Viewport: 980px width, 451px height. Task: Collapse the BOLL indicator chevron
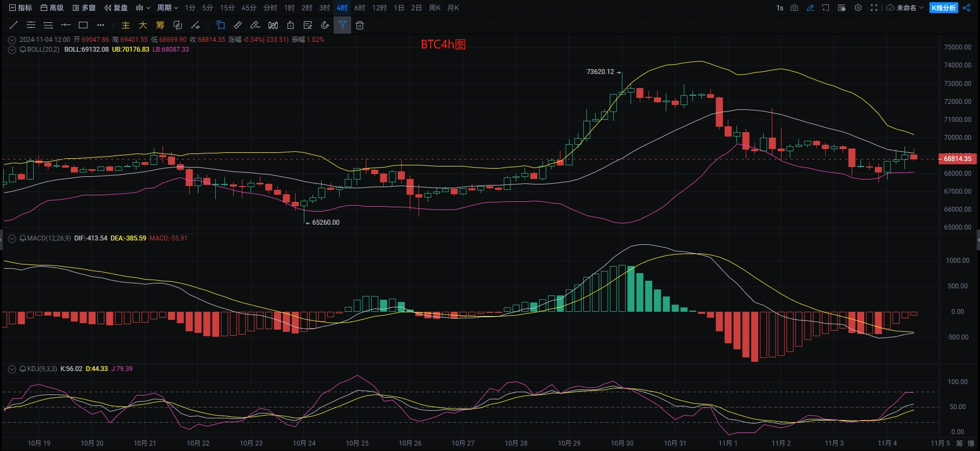(x=12, y=50)
